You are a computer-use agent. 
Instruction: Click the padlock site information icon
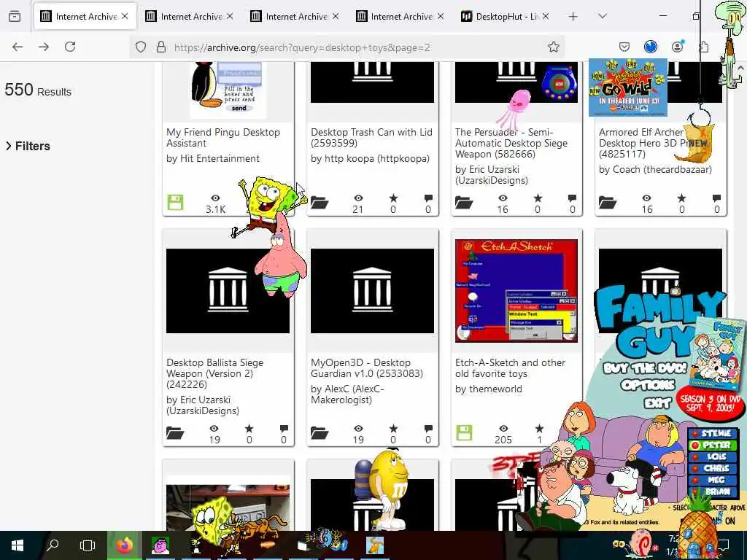(161, 47)
